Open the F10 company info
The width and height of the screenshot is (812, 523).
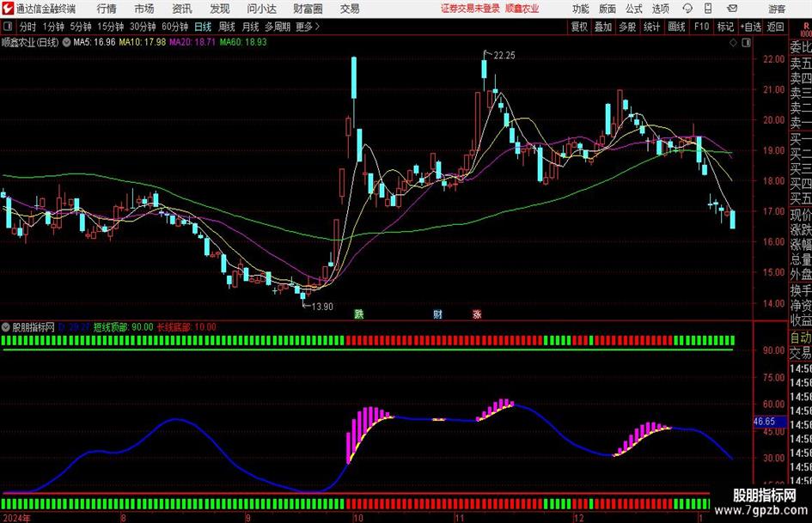[x=701, y=27]
